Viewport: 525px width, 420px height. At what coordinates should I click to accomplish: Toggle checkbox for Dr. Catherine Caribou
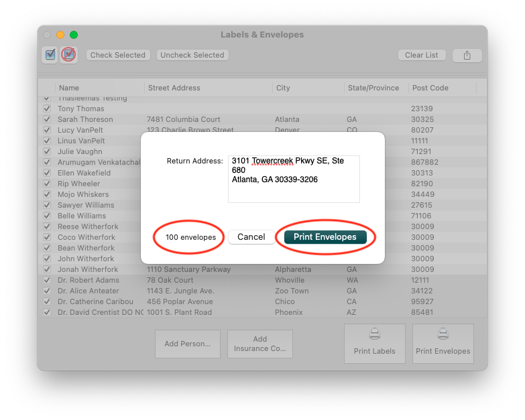point(47,301)
